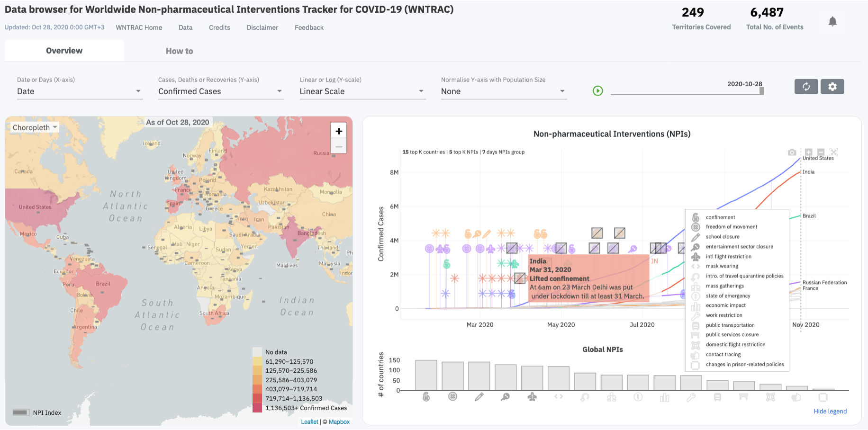
Task: Select travel quarantine policies icon under bars
Action: click(585, 397)
